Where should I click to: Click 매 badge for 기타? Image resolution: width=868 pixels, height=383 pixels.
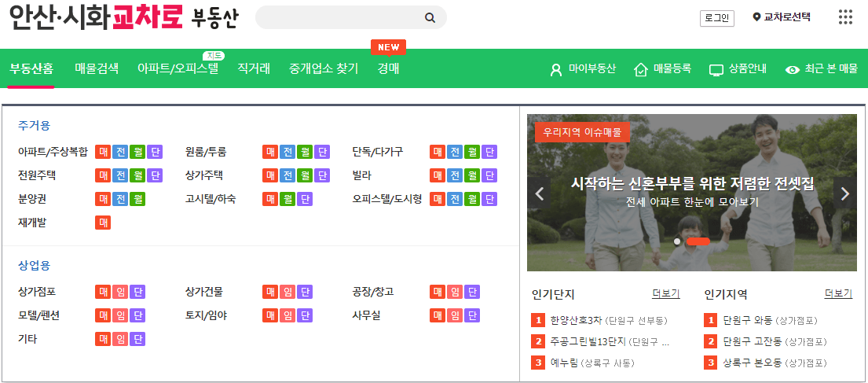[x=103, y=339]
